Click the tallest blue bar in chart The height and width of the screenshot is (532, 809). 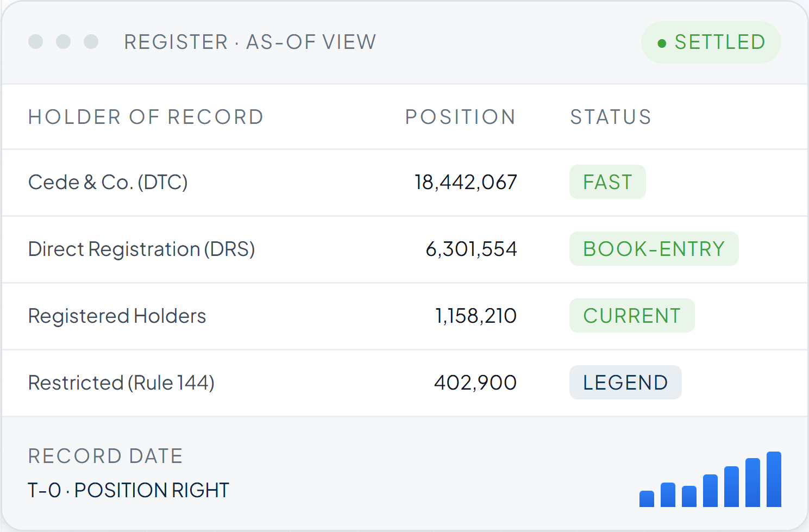(x=774, y=479)
